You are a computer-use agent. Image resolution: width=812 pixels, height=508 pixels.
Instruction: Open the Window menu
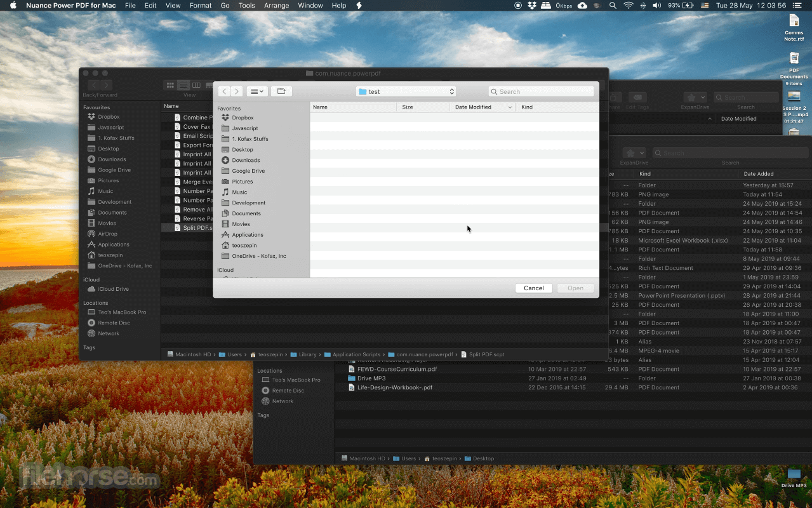(x=310, y=5)
